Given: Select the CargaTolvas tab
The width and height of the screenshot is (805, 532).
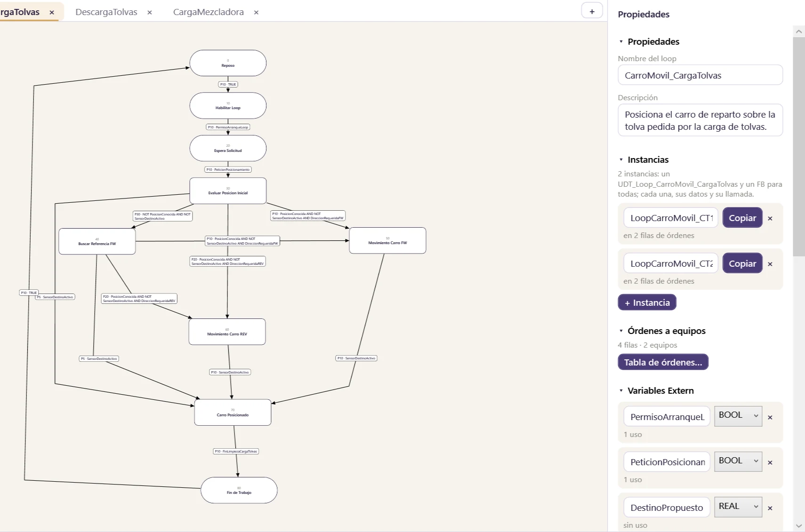Looking at the screenshot, I should pyautogui.click(x=20, y=12).
